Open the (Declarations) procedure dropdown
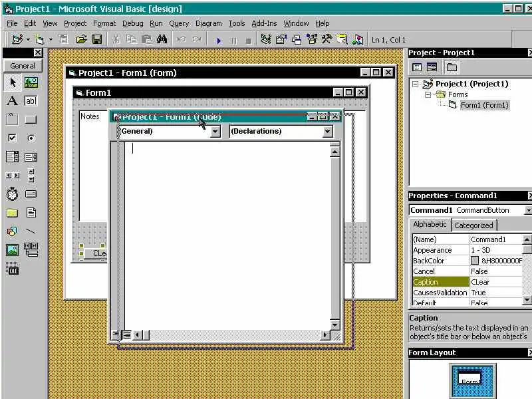 pyautogui.click(x=327, y=132)
